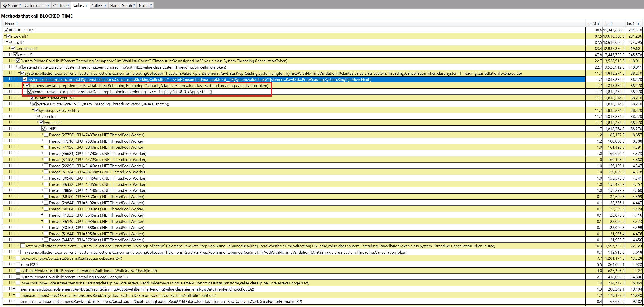Open help link next to Name column
The height and width of the screenshot is (307, 644).
pos(17,23)
